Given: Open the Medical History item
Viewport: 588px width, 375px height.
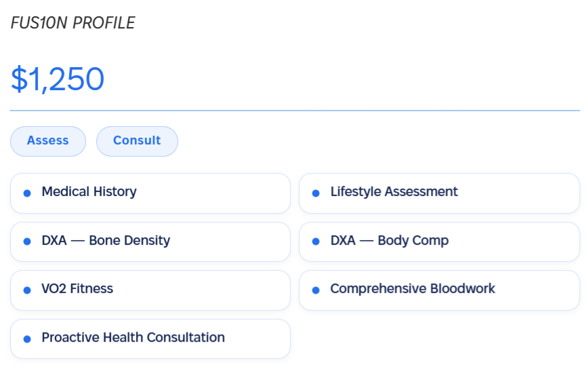Looking at the screenshot, I should 150,193.
